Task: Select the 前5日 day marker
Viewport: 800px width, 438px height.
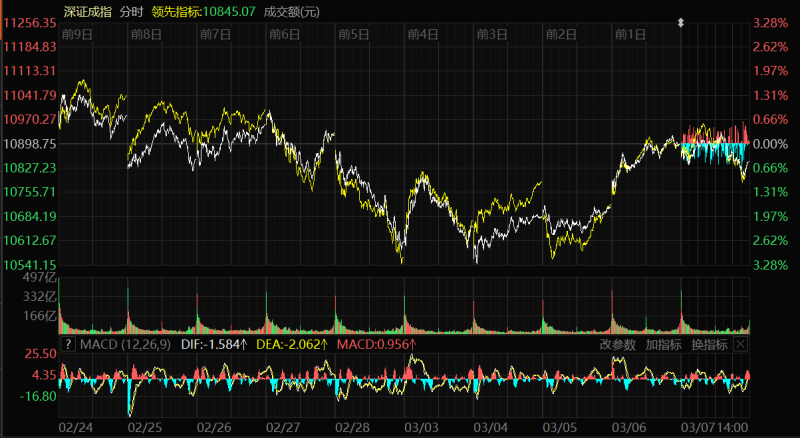Action: click(x=354, y=34)
